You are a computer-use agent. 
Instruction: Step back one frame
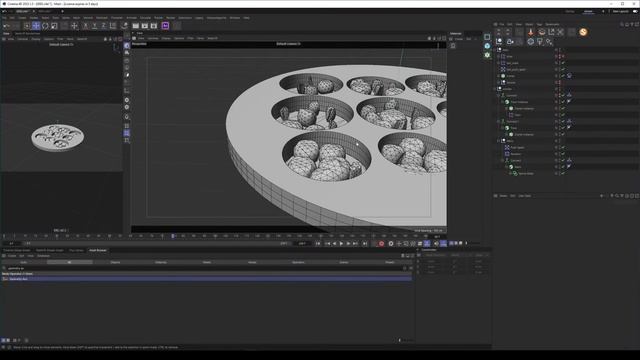[x=334, y=244]
